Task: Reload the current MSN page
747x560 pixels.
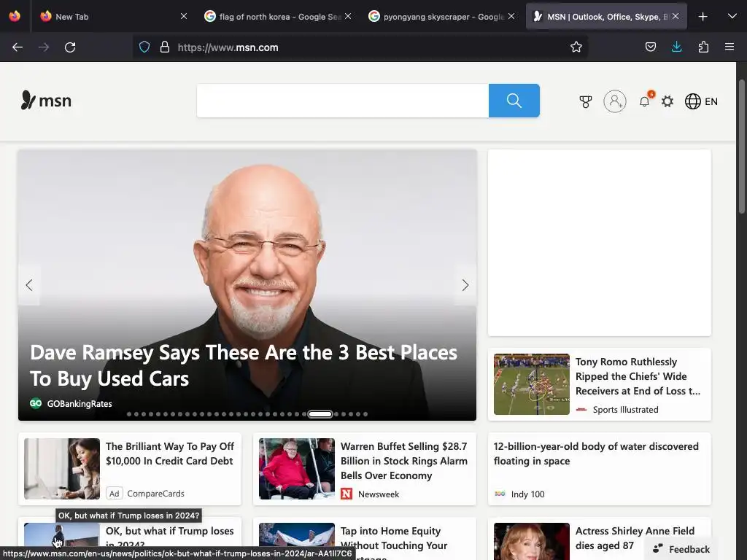Action: pyautogui.click(x=70, y=47)
